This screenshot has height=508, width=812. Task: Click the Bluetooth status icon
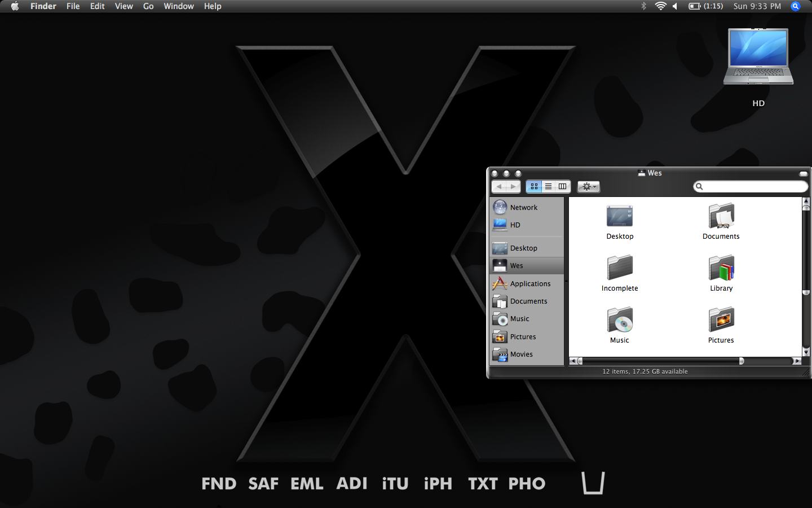tap(643, 6)
